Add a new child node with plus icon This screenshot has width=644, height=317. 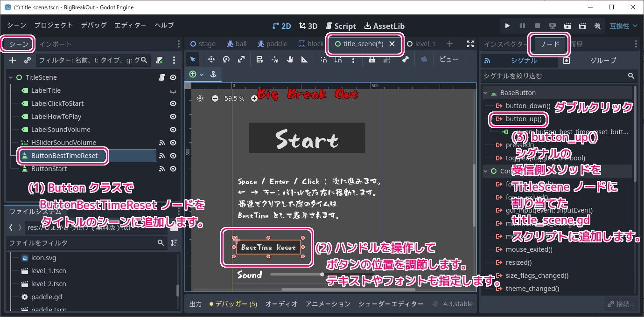point(13,60)
